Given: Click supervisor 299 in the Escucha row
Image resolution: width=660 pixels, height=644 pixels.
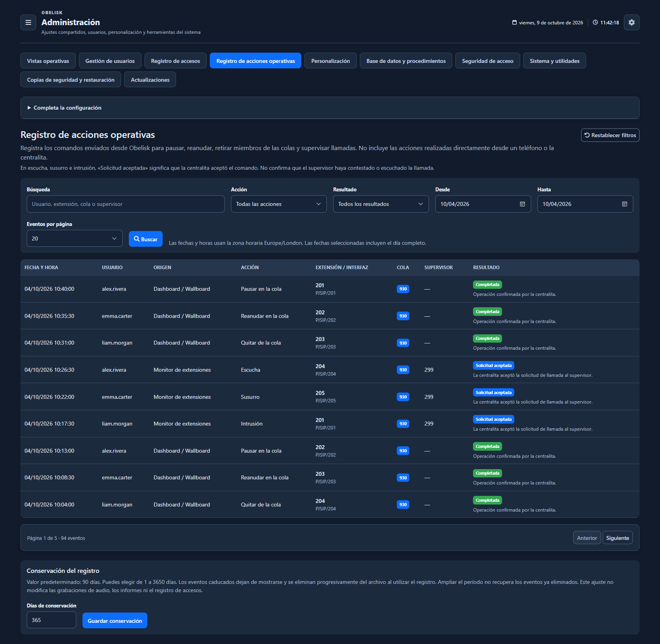Looking at the screenshot, I should 429,370.
